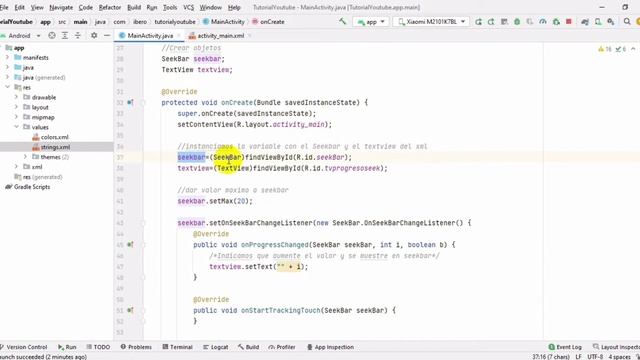Expand the mipmap folder

coord(16,117)
